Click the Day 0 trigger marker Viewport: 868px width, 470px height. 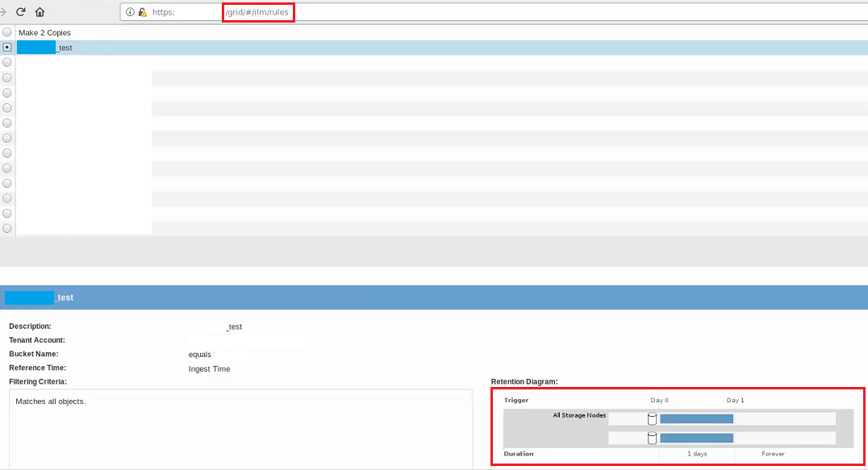659,400
